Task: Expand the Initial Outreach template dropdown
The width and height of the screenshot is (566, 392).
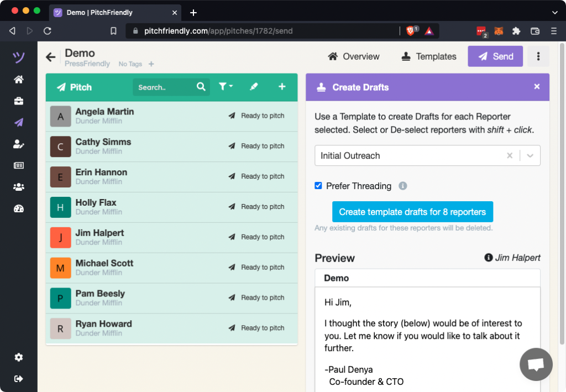Action: coord(530,156)
